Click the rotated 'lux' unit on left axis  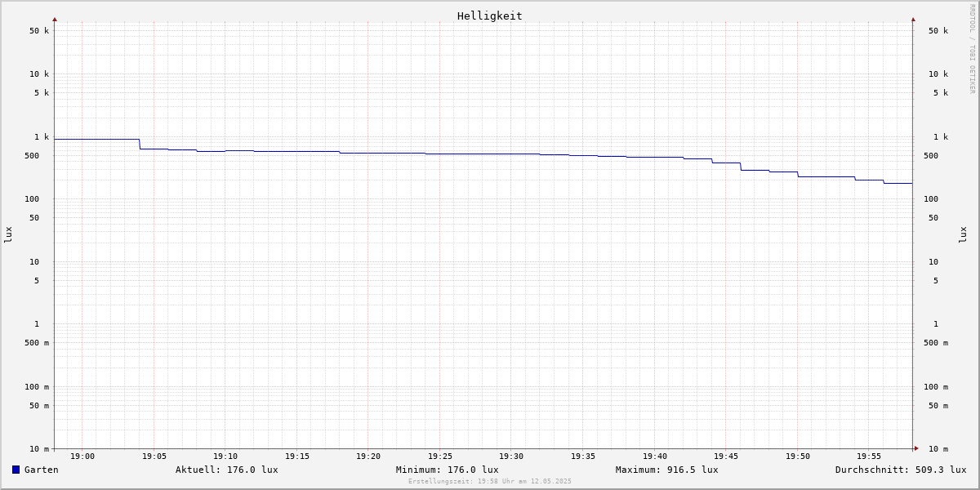(8, 234)
